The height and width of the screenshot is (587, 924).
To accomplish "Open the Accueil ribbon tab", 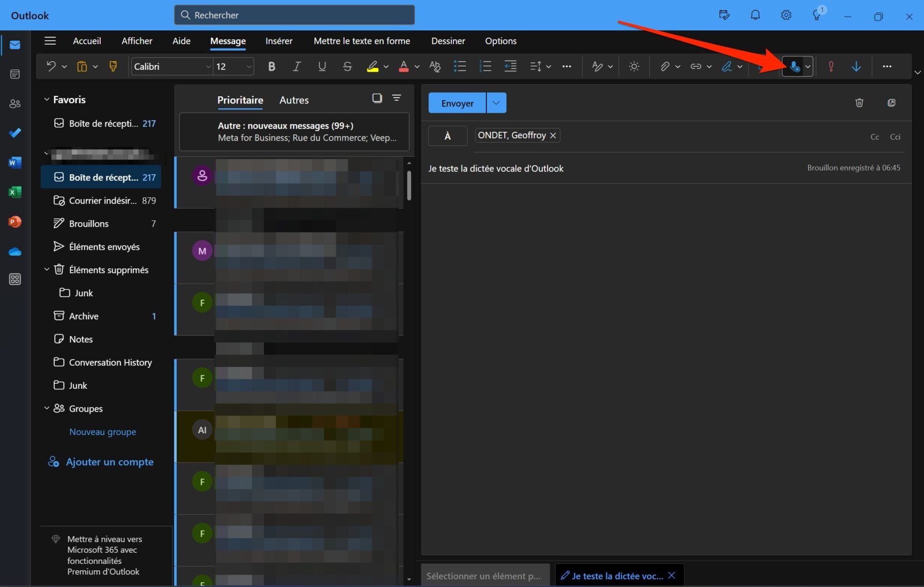I will point(87,41).
